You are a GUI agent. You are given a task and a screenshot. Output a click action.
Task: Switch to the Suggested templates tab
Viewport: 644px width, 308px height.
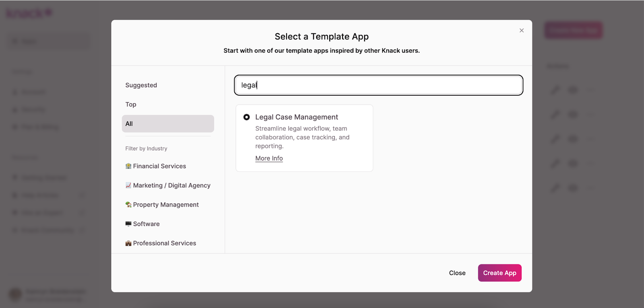[141, 85]
